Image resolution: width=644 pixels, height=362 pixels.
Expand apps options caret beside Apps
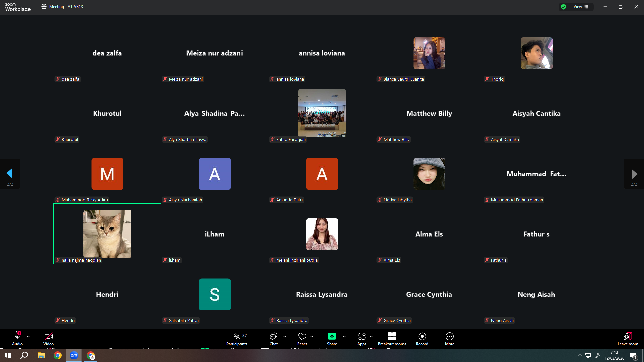[x=371, y=336]
